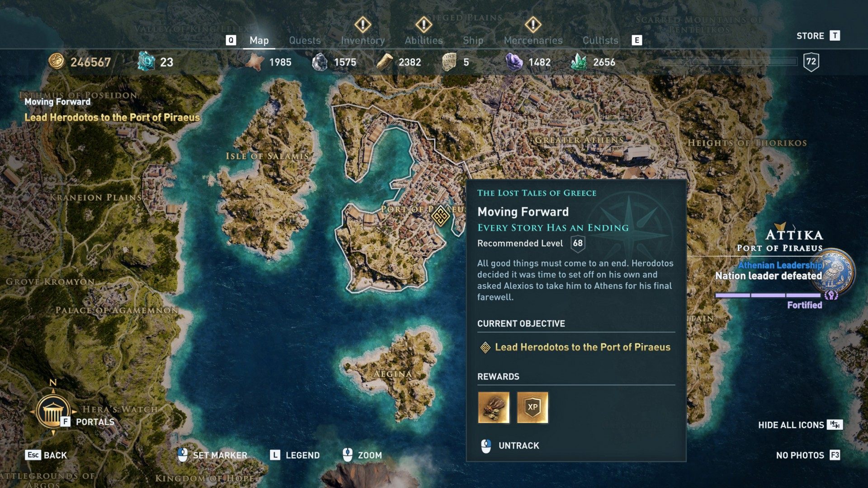
Task: Click the Athenian Leadership owl emblem
Action: 837,272
